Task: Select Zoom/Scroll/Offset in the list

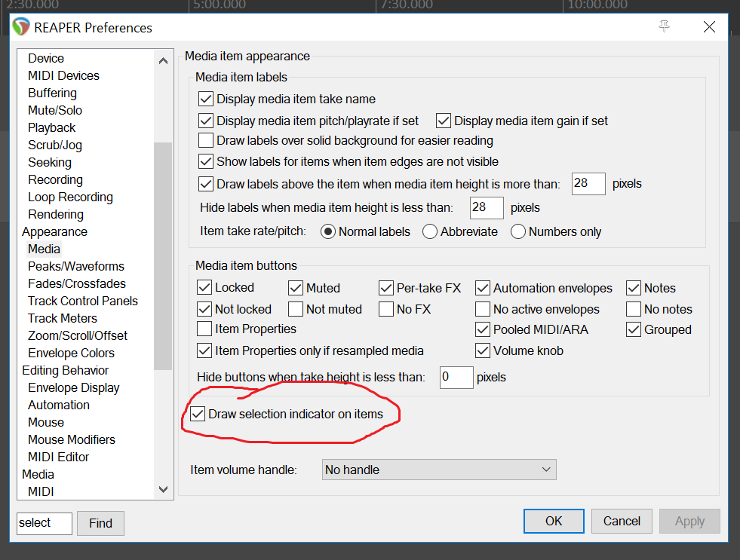Action: point(78,335)
